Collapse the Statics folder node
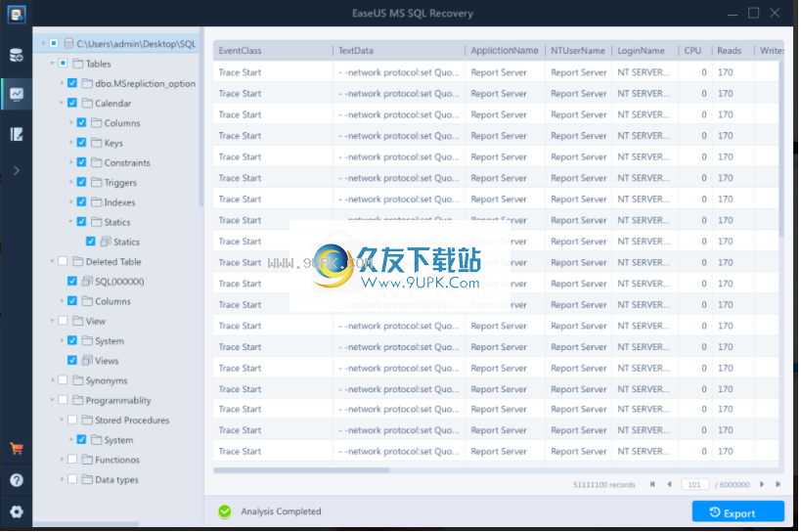The image size is (801, 532). pyautogui.click(x=71, y=222)
